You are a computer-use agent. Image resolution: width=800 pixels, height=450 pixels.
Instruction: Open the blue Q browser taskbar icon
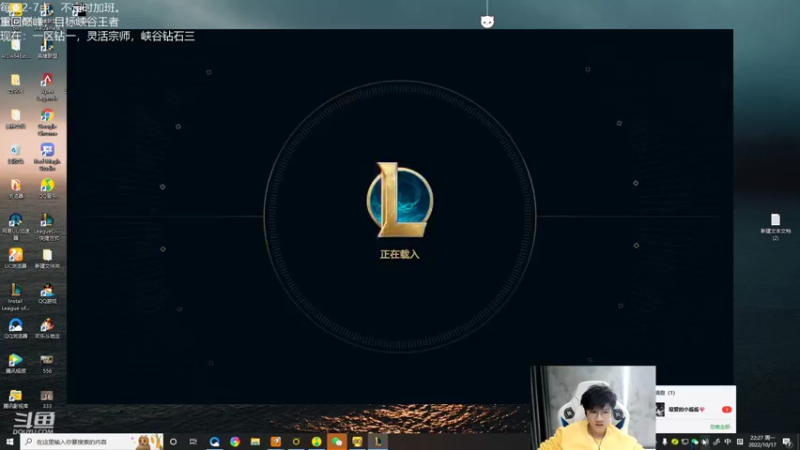click(x=214, y=441)
